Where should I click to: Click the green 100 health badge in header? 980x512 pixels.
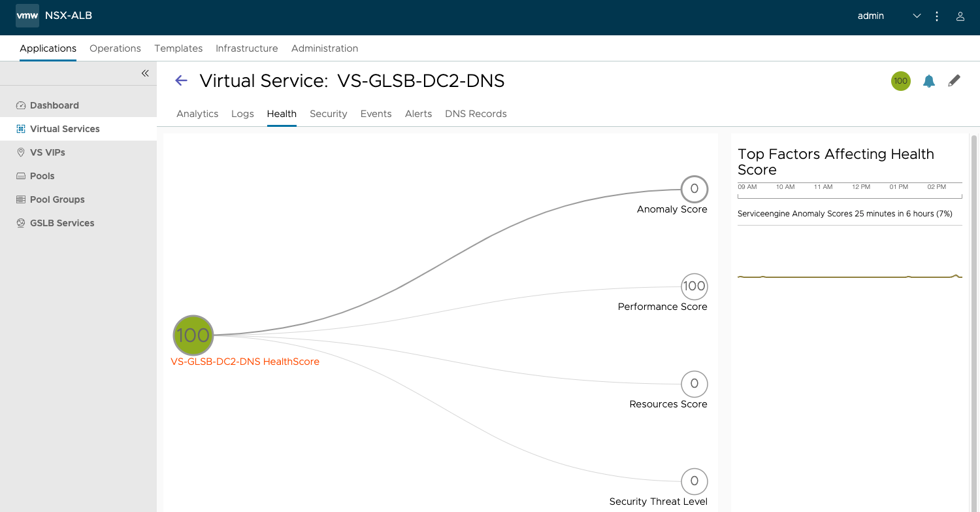[901, 81]
